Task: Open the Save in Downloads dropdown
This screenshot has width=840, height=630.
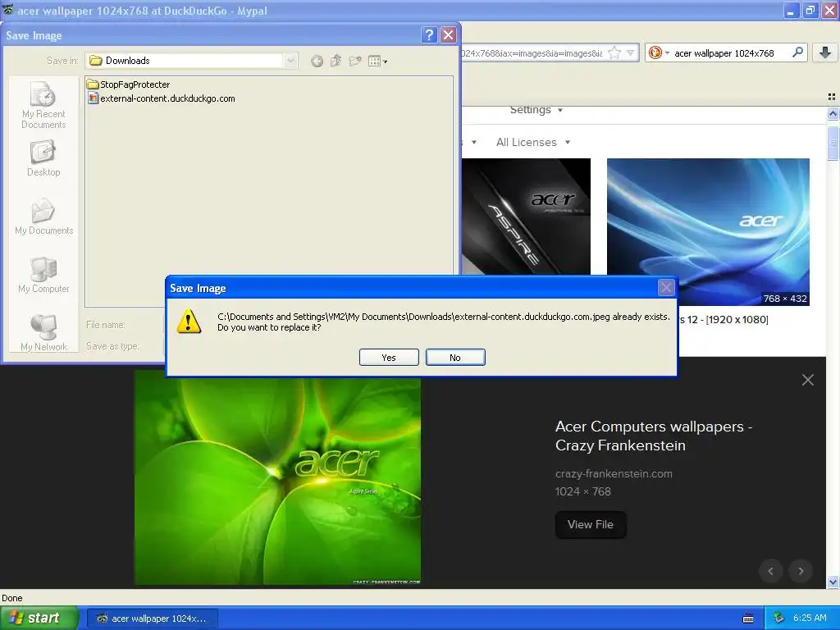Action: [290, 61]
